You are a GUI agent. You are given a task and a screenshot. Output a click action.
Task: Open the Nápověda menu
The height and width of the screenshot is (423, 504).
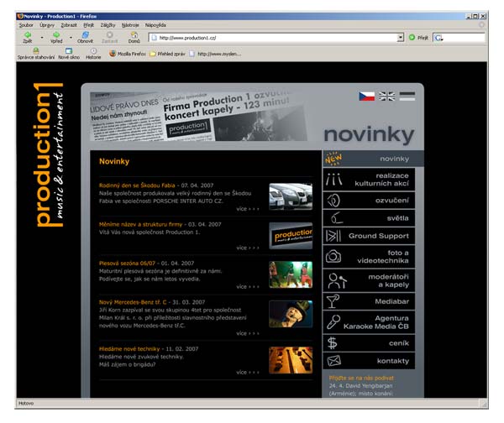pos(155,25)
